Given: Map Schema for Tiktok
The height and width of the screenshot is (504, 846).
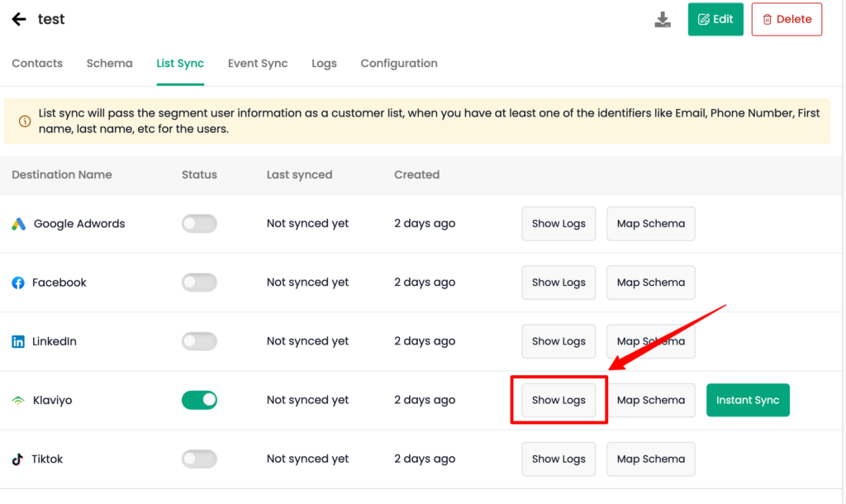Looking at the screenshot, I should (651, 459).
